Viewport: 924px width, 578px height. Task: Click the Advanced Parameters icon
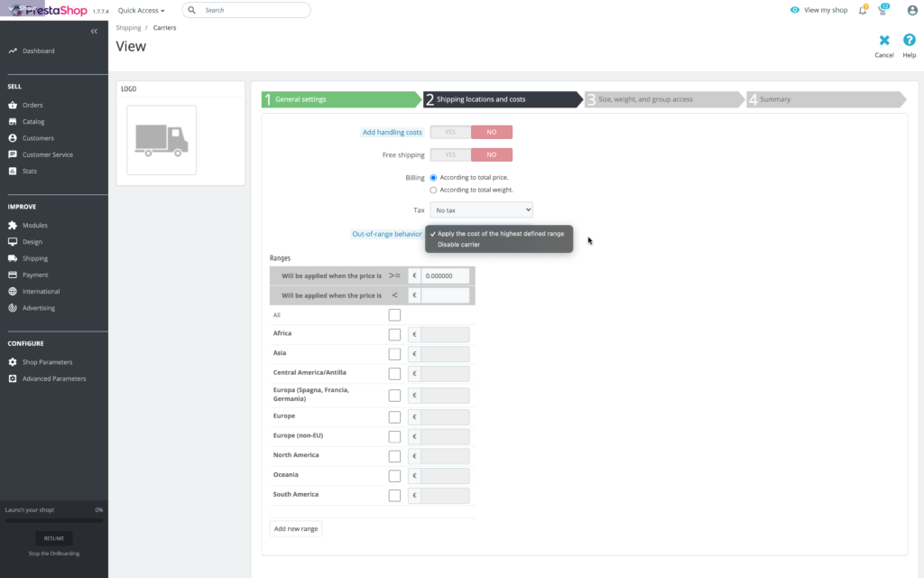(13, 378)
